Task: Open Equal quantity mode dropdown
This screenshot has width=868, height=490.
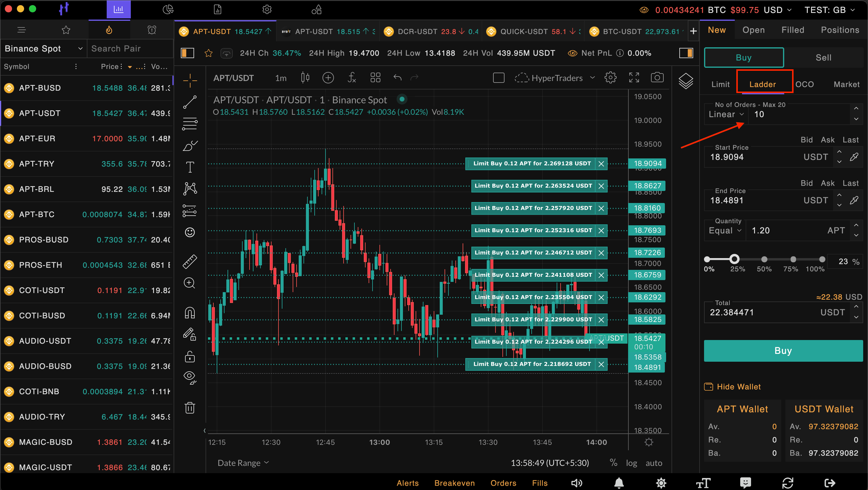Action: (725, 231)
